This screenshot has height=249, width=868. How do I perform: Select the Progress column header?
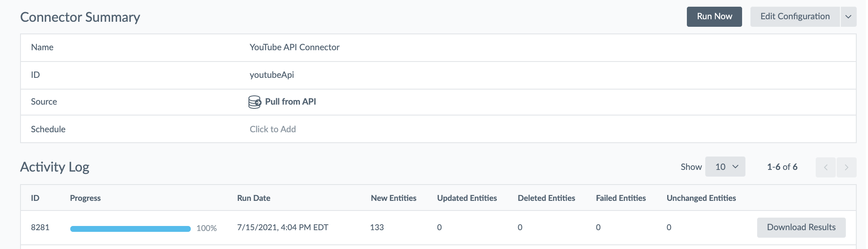[85, 198]
